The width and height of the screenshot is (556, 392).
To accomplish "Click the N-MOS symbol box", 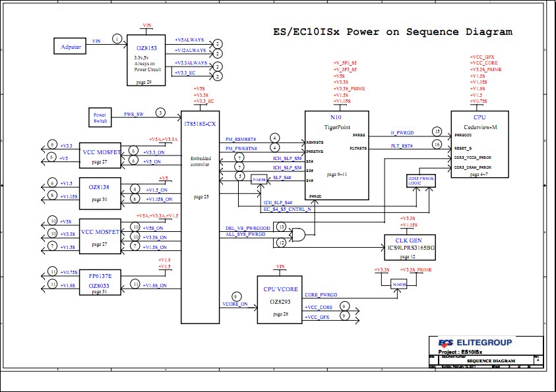I will tap(399, 285).
